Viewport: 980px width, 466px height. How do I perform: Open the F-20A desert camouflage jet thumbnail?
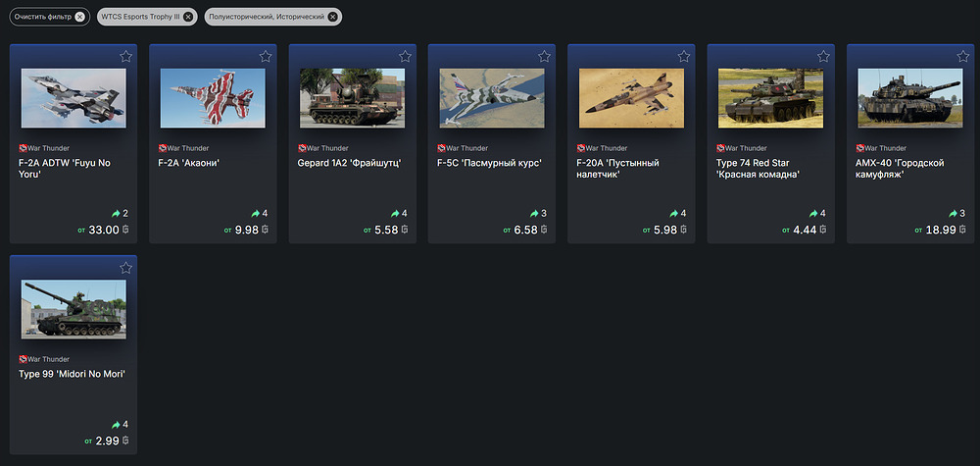click(631, 98)
